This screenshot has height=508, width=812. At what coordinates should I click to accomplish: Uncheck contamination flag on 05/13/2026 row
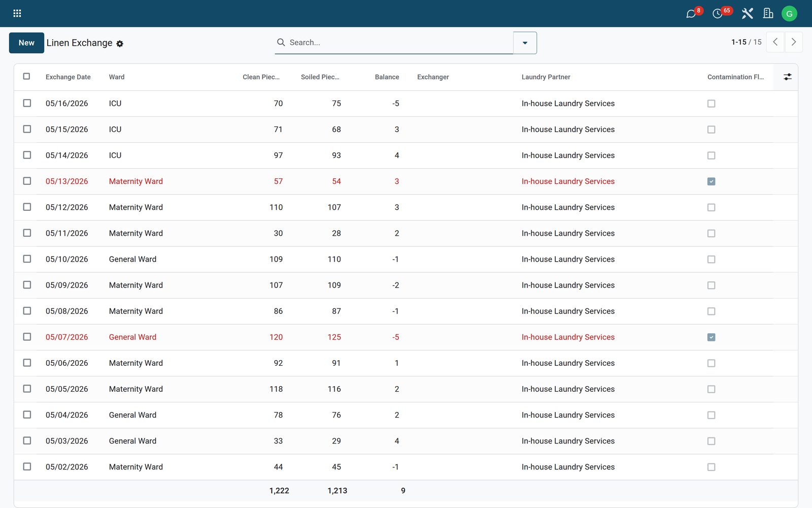coord(711,181)
